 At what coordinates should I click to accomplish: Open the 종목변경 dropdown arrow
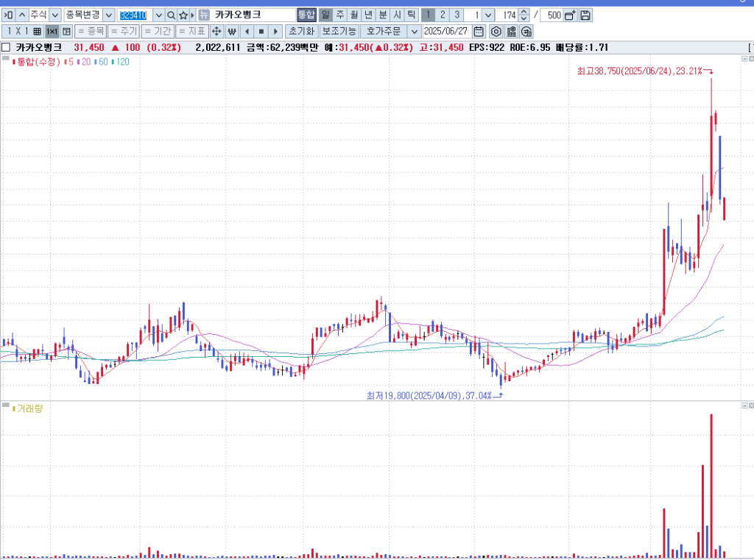point(108,15)
